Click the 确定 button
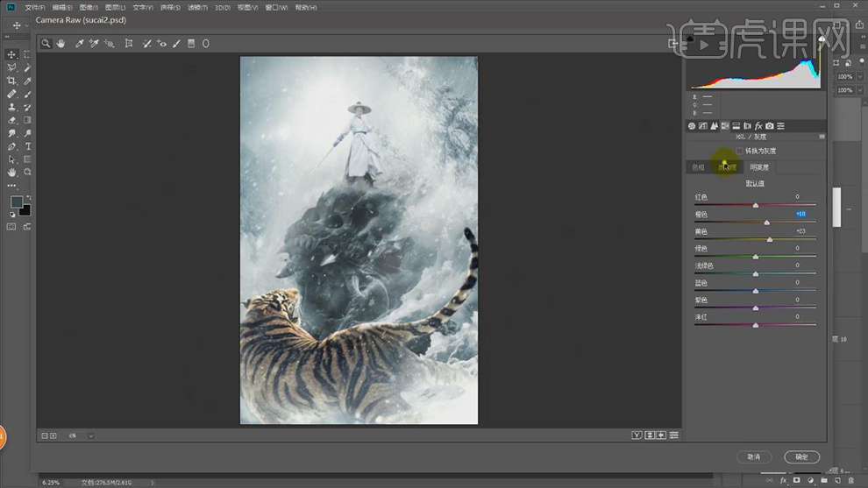868x488 pixels. tap(801, 456)
